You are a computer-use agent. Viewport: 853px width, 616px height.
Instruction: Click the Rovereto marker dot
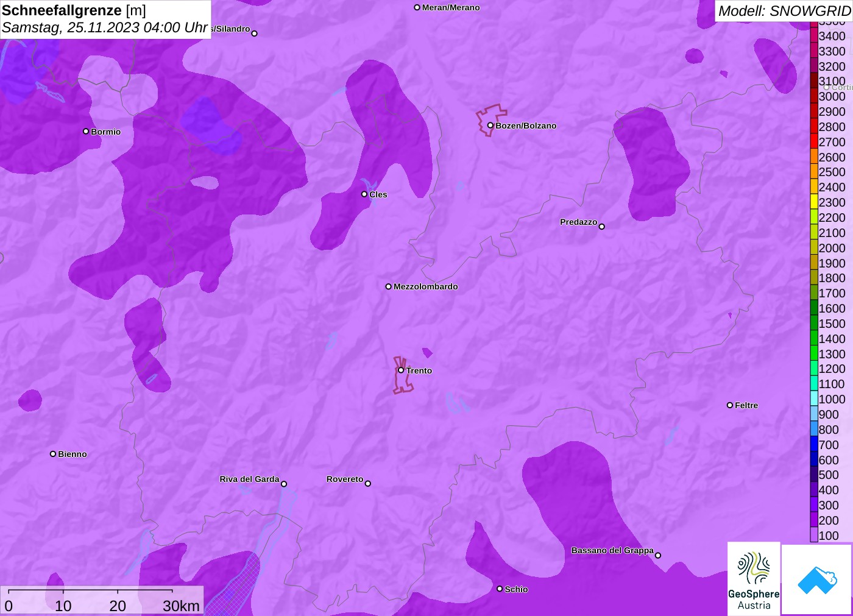click(368, 484)
